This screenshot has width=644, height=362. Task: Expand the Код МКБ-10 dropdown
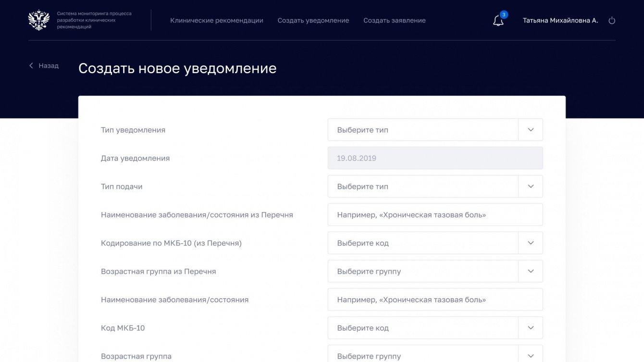[x=435, y=328]
